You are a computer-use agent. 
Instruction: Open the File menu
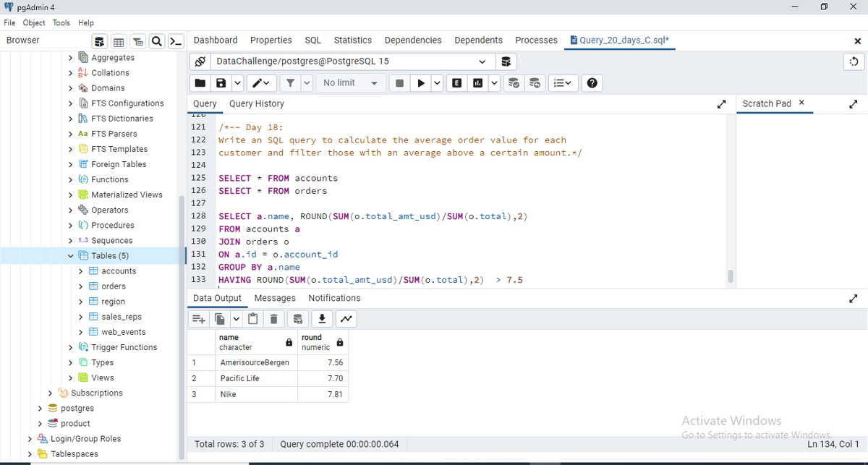[x=11, y=23]
